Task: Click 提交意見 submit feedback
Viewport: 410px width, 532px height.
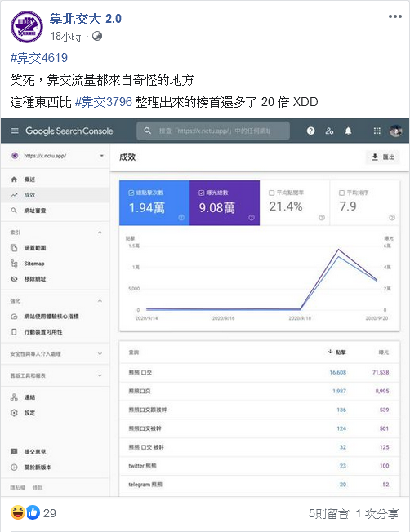Action: 56,451
